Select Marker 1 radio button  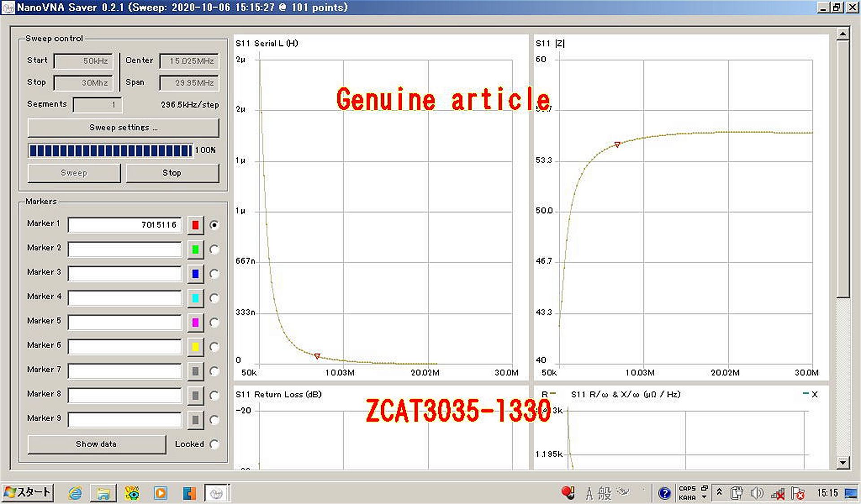click(214, 225)
